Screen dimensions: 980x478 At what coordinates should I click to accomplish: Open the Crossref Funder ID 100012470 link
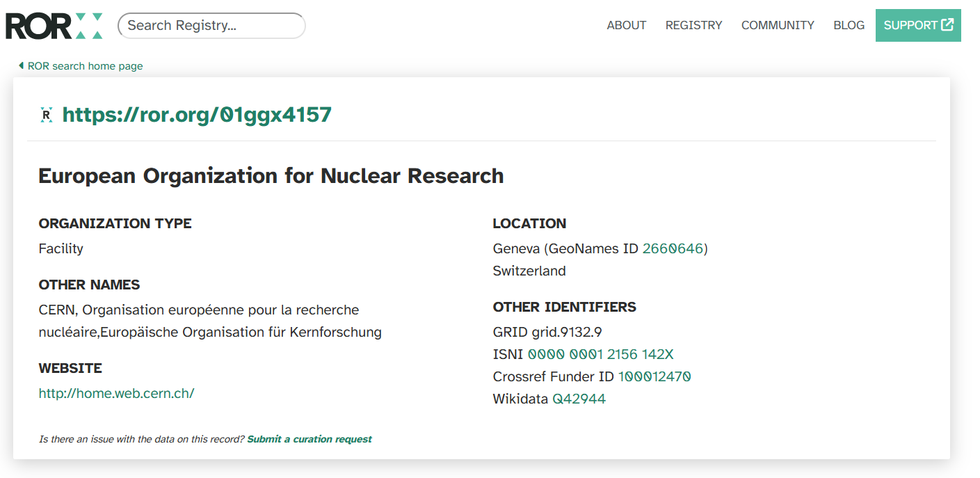tap(654, 376)
